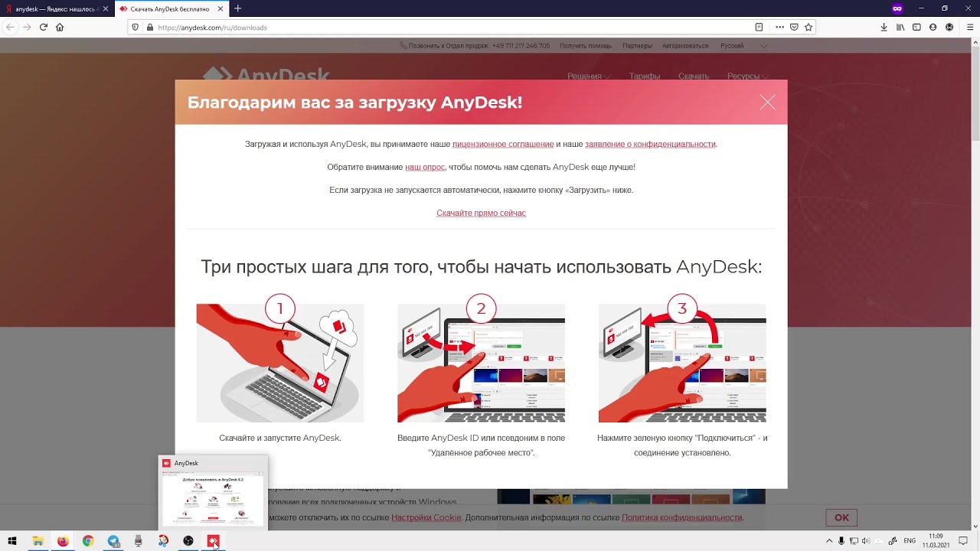
Task: Open the 'наш опрос' survey link
Action: click(425, 167)
